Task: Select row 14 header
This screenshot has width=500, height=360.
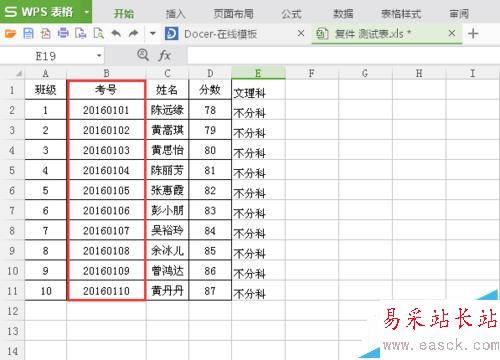Action: click(x=12, y=351)
